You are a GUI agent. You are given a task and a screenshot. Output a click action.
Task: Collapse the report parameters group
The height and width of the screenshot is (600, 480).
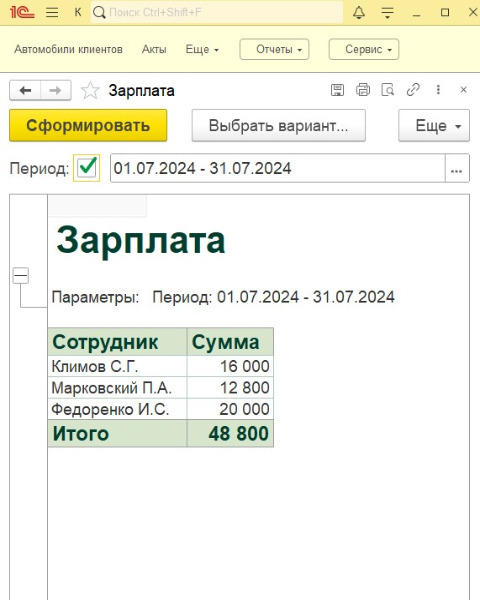[21, 276]
